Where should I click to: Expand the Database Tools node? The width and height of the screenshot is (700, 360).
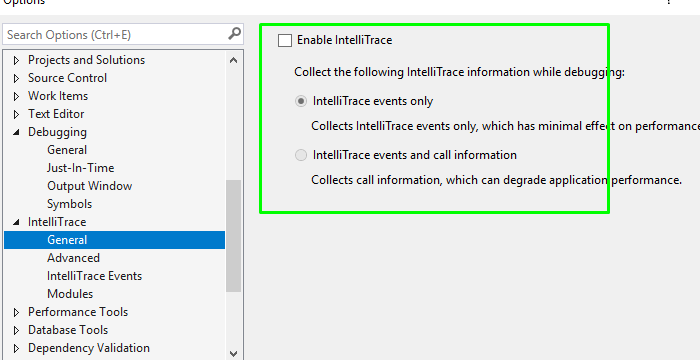(17, 330)
